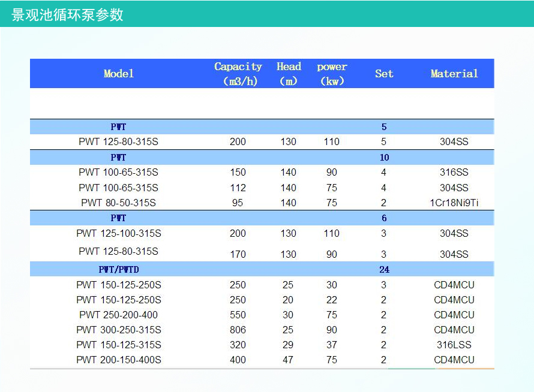
Task: Click the power (kw) column header
Action: [332, 74]
